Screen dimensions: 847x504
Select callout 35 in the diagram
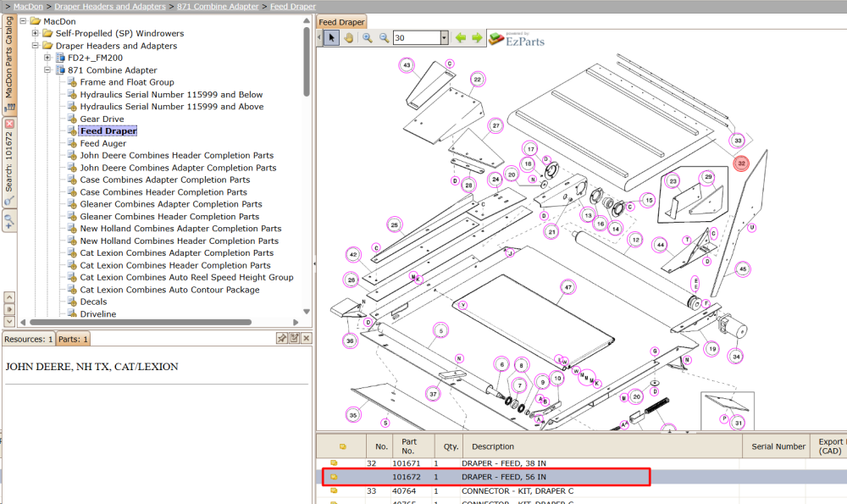pyautogui.click(x=353, y=415)
